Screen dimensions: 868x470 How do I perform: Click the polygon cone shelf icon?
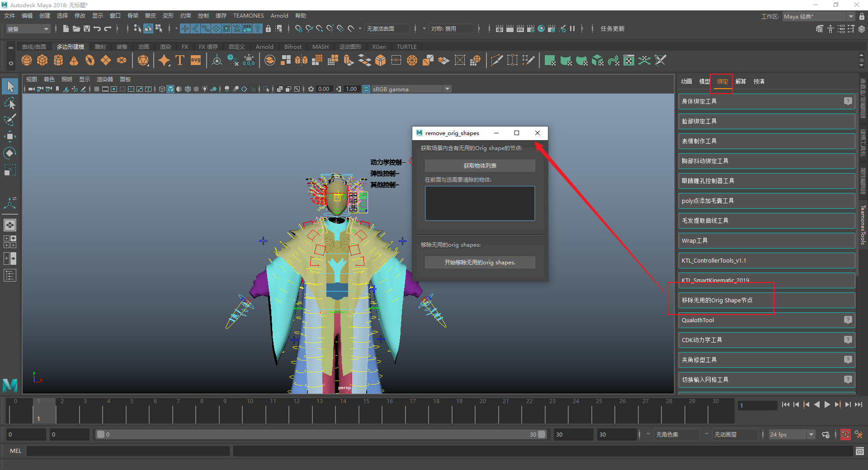coord(74,61)
